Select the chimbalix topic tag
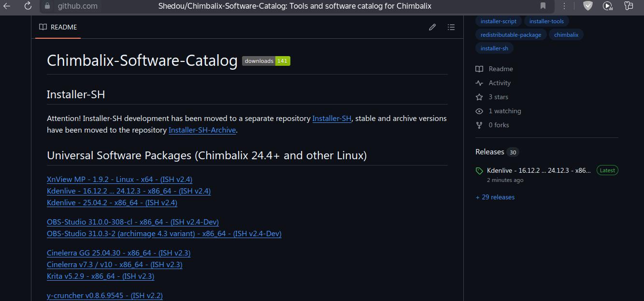Viewport: 644px width, 301px height. (566, 35)
